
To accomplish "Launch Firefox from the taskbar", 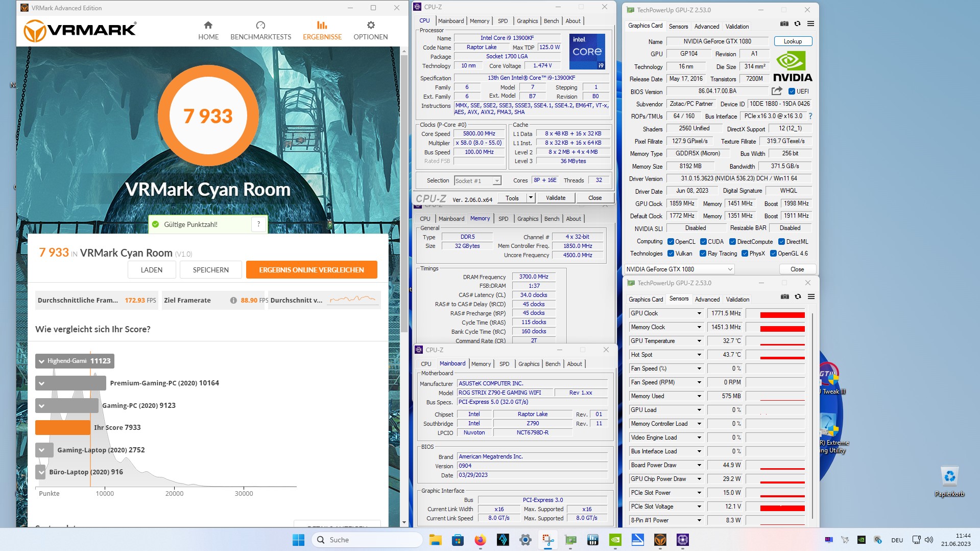I will tap(480, 540).
